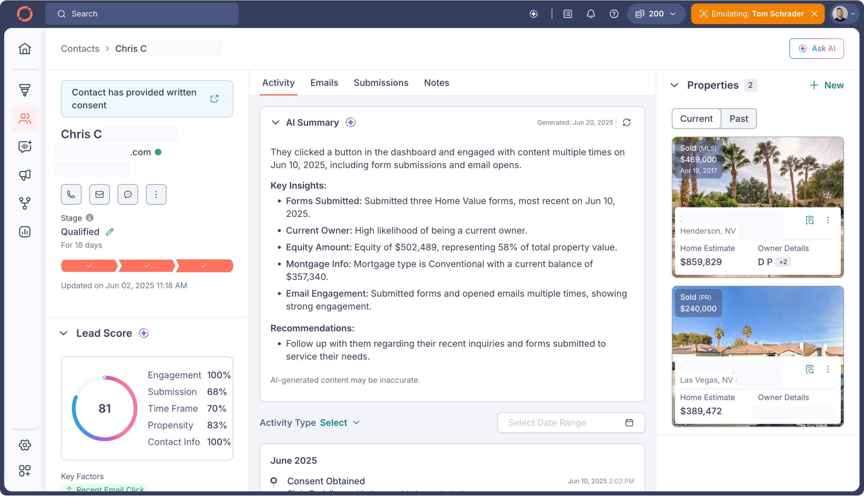Switch properties to Current

[x=696, y=119]
